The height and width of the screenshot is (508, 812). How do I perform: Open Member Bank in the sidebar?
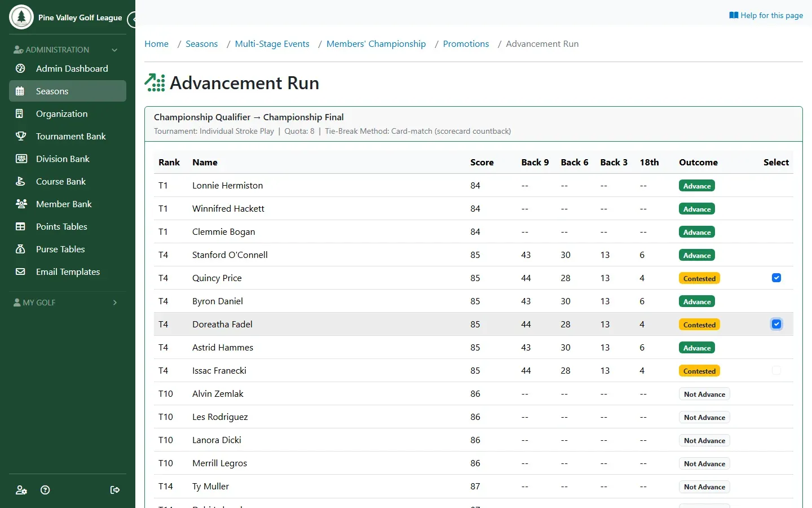pos(68,204)
